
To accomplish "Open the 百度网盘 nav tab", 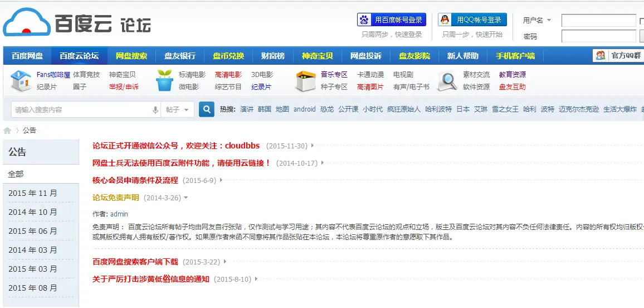I will (x=27, y=56).
